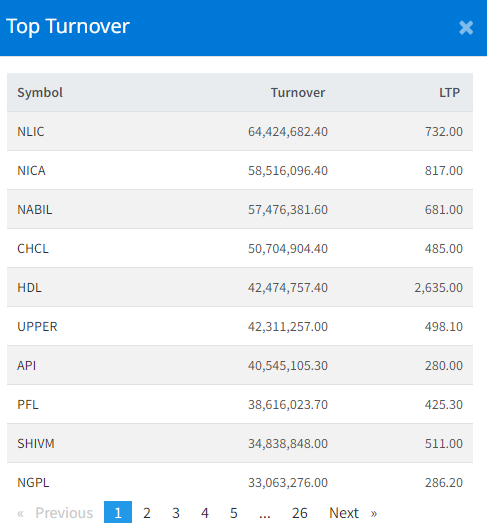Screen dimensions: 487x532
Task: Select the CHCL symbol
Action: (33, 249)
